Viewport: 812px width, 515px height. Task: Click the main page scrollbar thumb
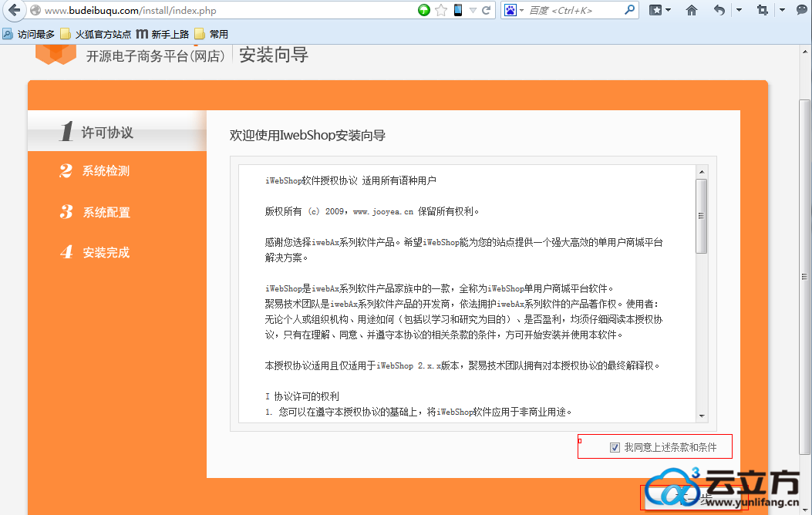805,277
